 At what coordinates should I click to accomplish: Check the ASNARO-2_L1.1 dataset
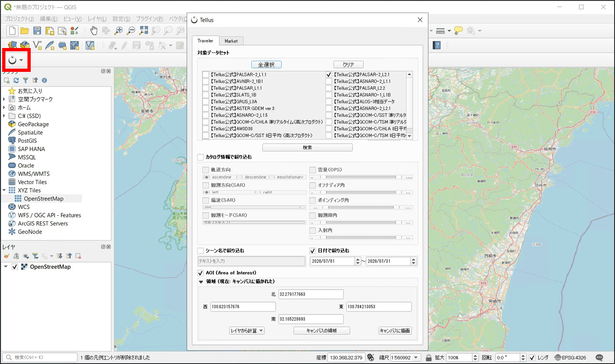coord(328,82)
